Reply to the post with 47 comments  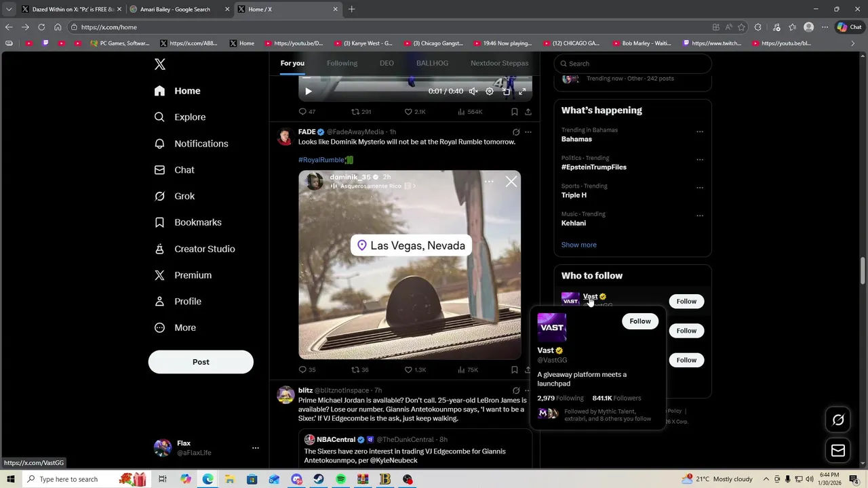pyautogui.click(x=307, y=112)
